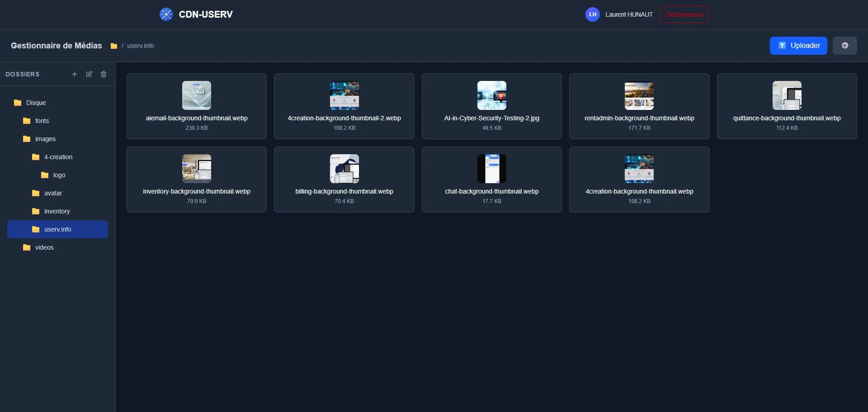Click the rename pencil icon in DOSSIERS
Screen dimensions: 868x412
[89, 74]
